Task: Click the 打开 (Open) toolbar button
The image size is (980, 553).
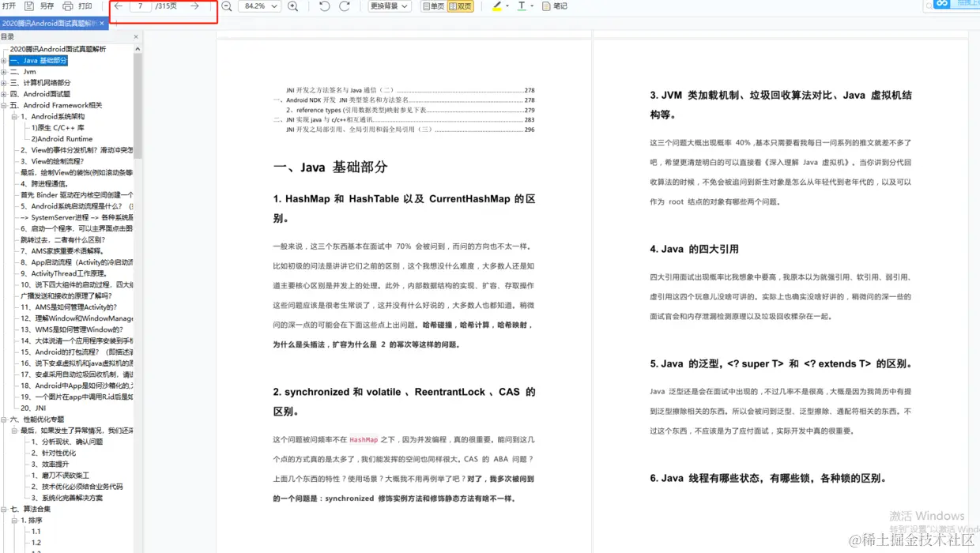Action: (8, 6)
